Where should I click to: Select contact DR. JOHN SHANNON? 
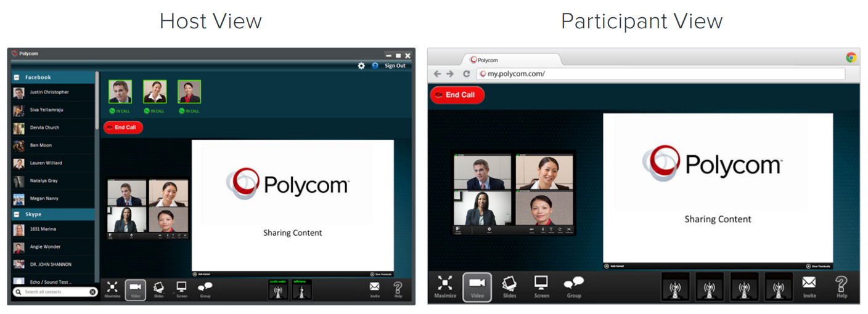pos(53,265)
